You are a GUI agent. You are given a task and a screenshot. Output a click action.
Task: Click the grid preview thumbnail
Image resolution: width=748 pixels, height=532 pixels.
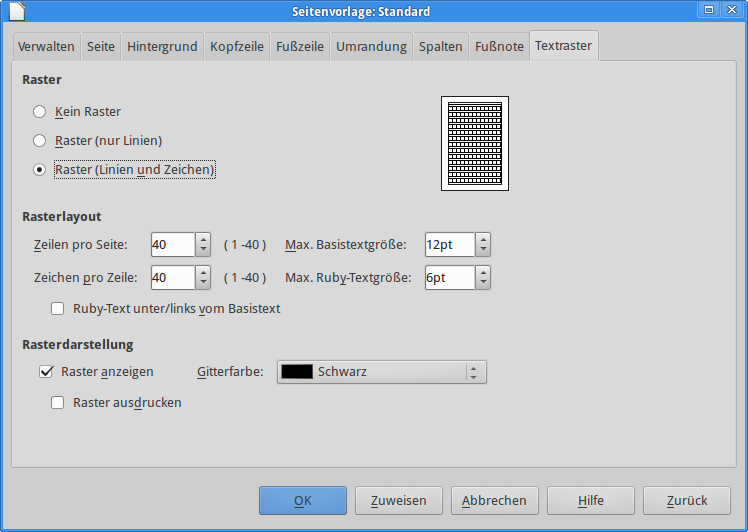pyautogui.click(x=475, y=143)
